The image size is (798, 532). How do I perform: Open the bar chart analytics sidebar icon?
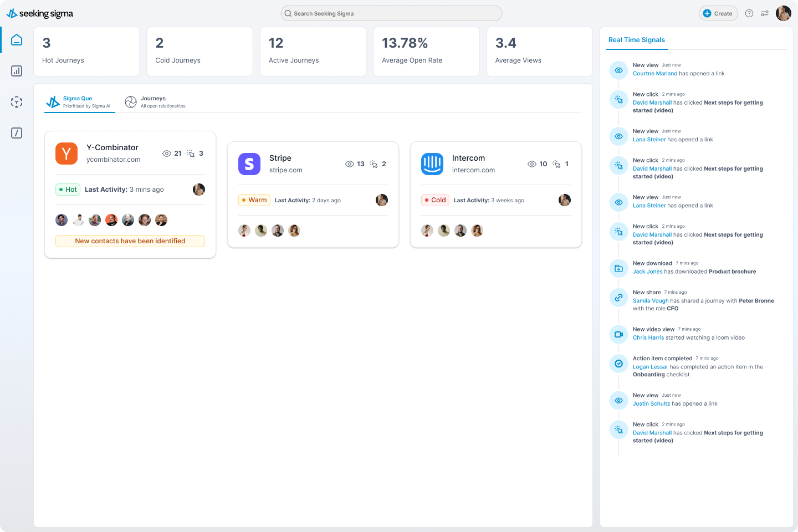(x=17, y=71)
